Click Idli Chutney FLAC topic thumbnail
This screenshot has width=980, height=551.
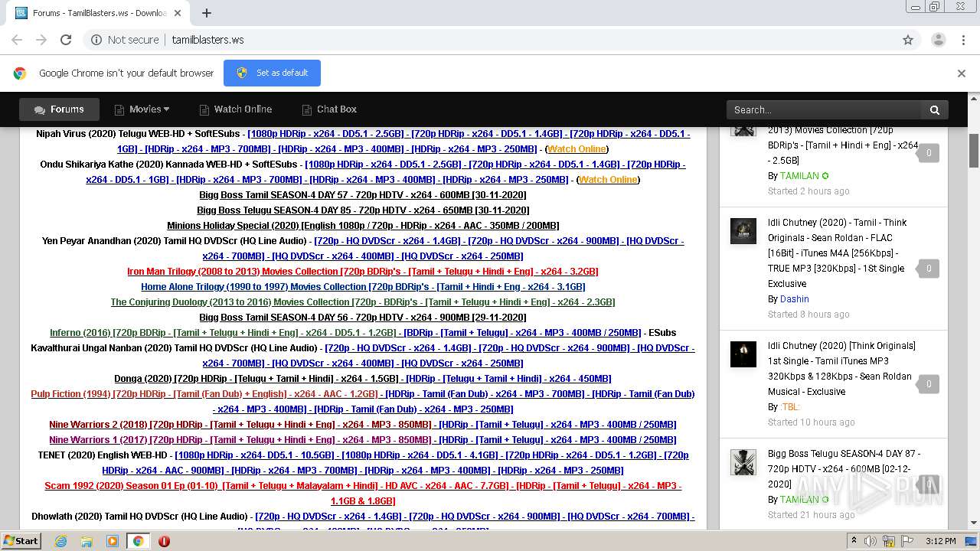coord(743,231)
